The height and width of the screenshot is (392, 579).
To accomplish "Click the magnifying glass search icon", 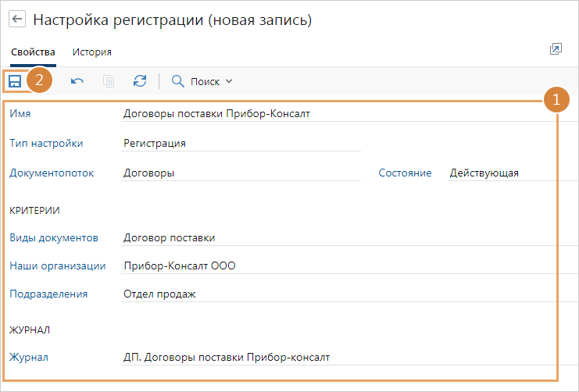I will tap(178, 81).
